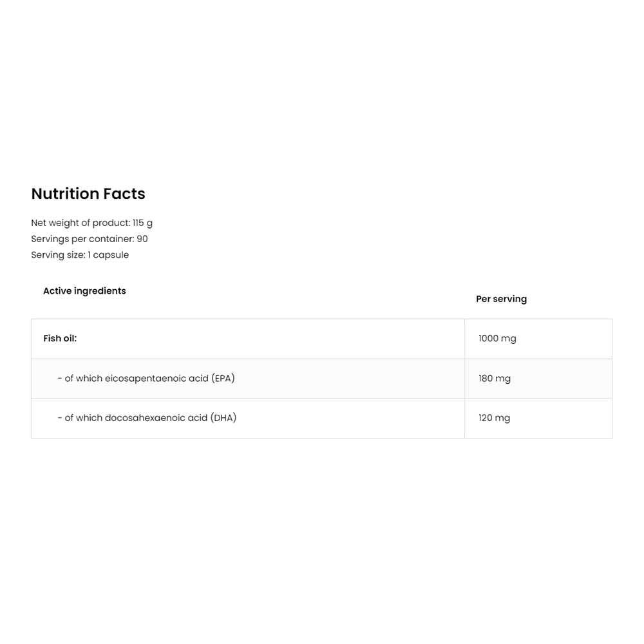This screenshot has height=644, width=644.
Task: Click the word Nutrition in the heading
Action: pyautogui.click(x=65, y=194)
